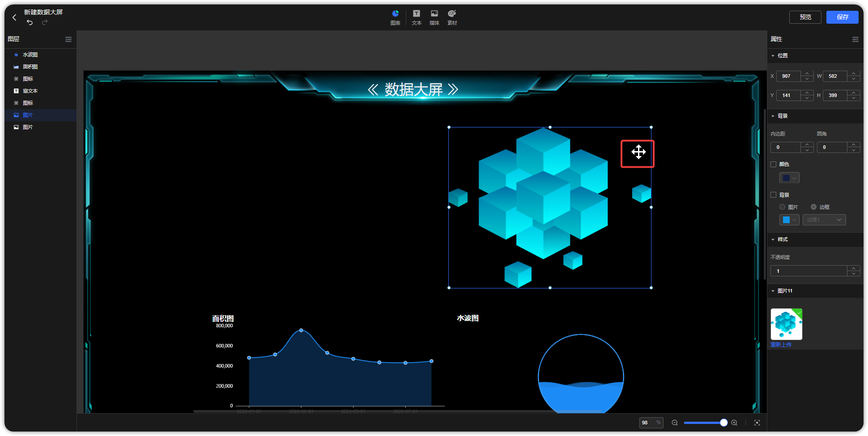Click the 预览 preview button

coord(805,17)
